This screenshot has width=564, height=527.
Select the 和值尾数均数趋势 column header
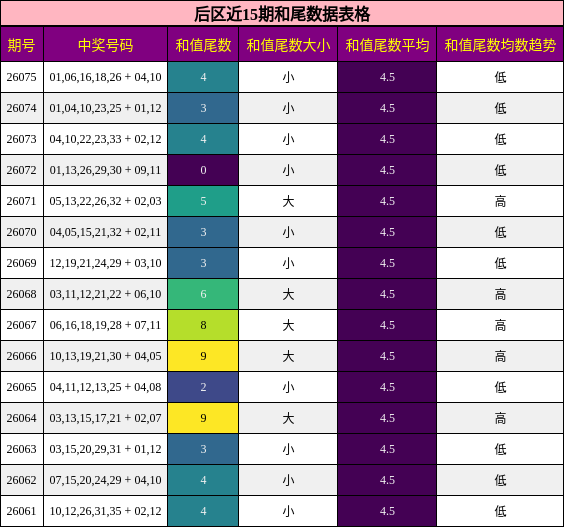[x=500, y=45]
